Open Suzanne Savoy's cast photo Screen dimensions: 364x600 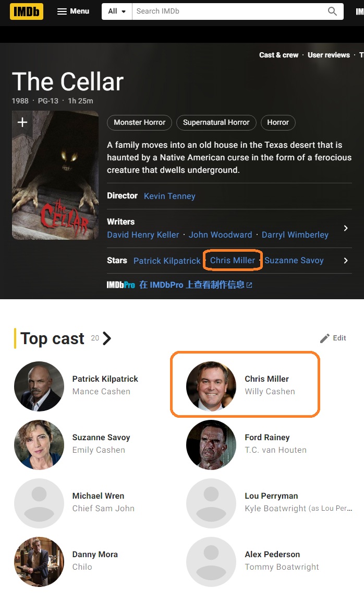[x=39, y=444]
